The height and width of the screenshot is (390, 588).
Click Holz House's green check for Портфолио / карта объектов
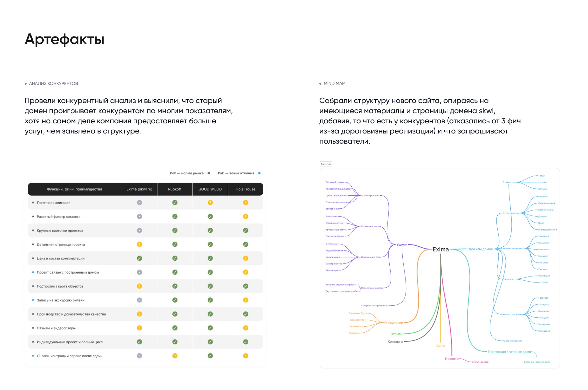(x=246, y=286)
